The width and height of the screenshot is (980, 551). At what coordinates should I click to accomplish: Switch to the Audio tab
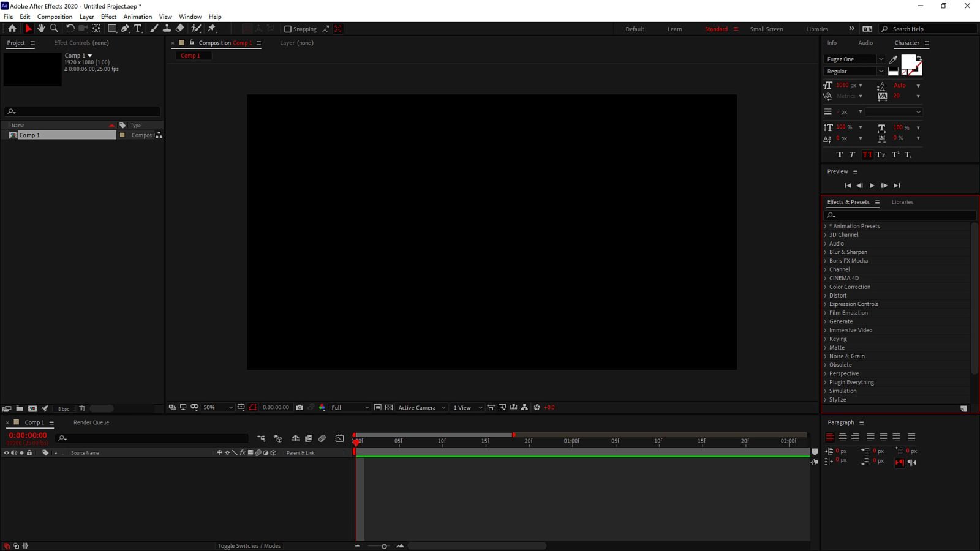point(865,43)
